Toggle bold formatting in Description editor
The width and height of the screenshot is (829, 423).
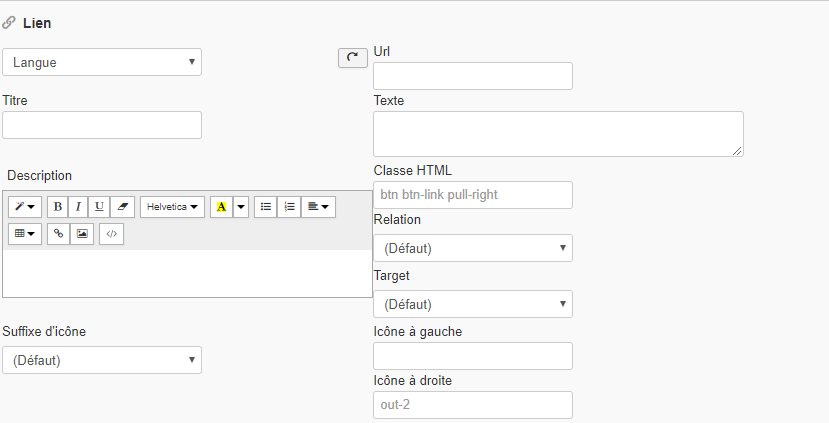(x=58, y=207)
